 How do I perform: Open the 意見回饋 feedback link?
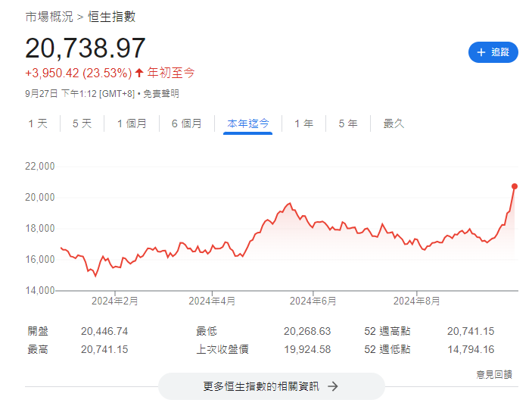[493, 373]
